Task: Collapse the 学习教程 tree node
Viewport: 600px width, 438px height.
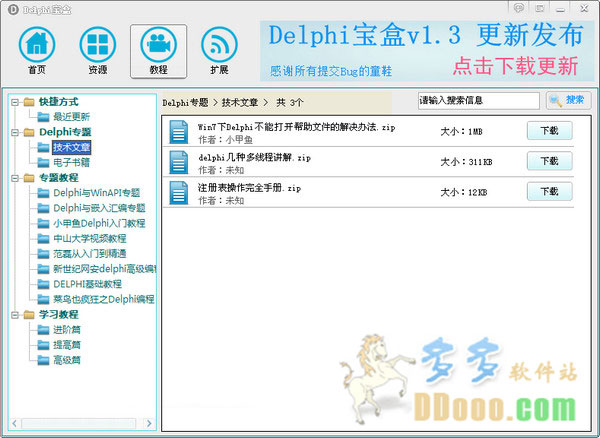Action: (x=15, y=315)
